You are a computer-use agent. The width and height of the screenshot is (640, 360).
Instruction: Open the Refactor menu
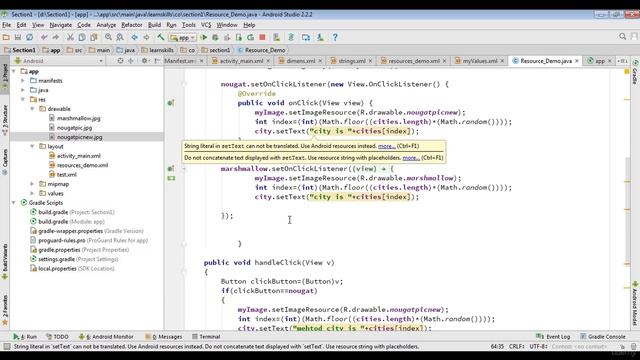(x=132, y=25)
